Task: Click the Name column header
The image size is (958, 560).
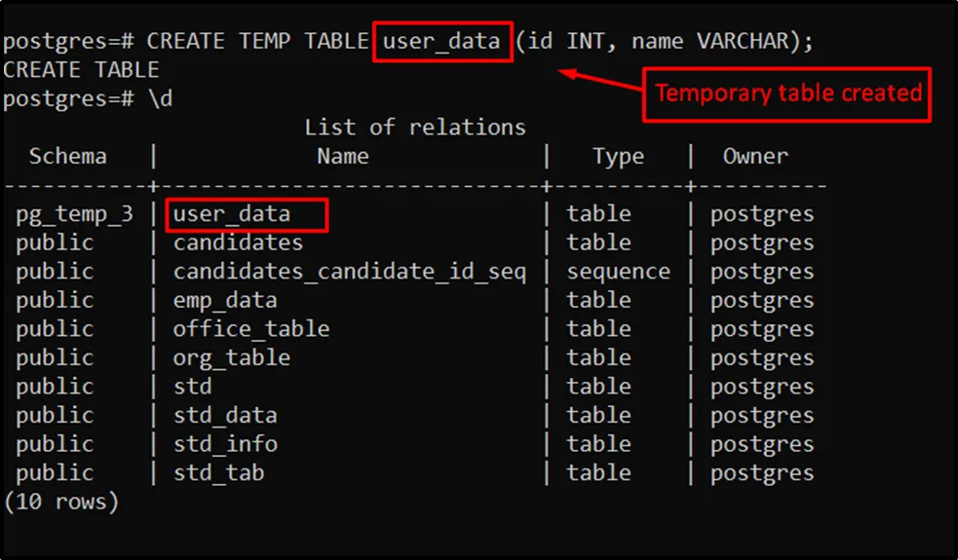Action: [343, 157]
